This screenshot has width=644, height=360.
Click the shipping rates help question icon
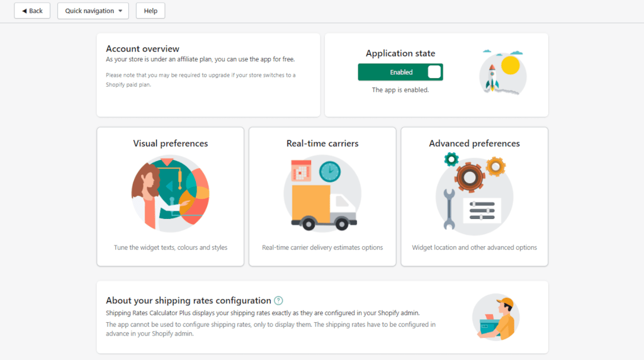tap(279, 301)
